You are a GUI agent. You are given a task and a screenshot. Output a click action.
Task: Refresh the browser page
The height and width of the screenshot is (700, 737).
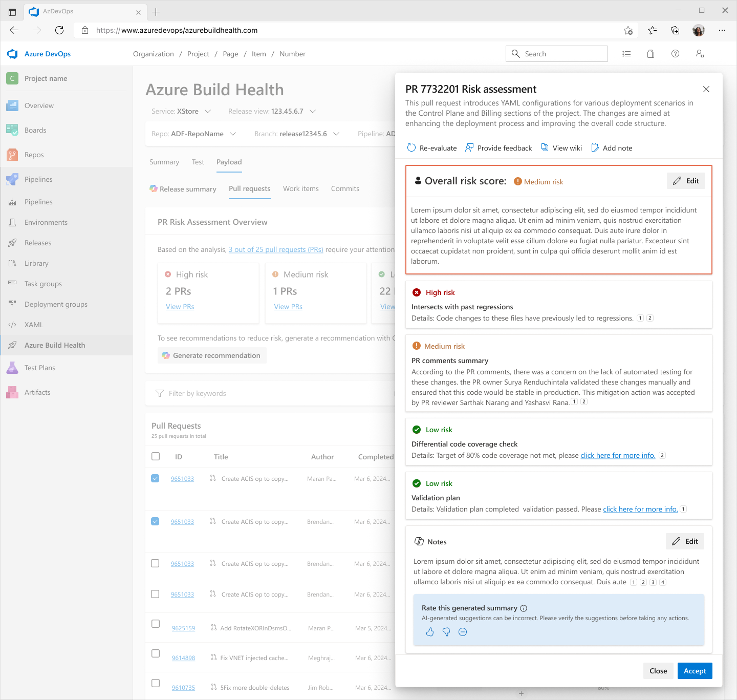(x=59, y=30)
